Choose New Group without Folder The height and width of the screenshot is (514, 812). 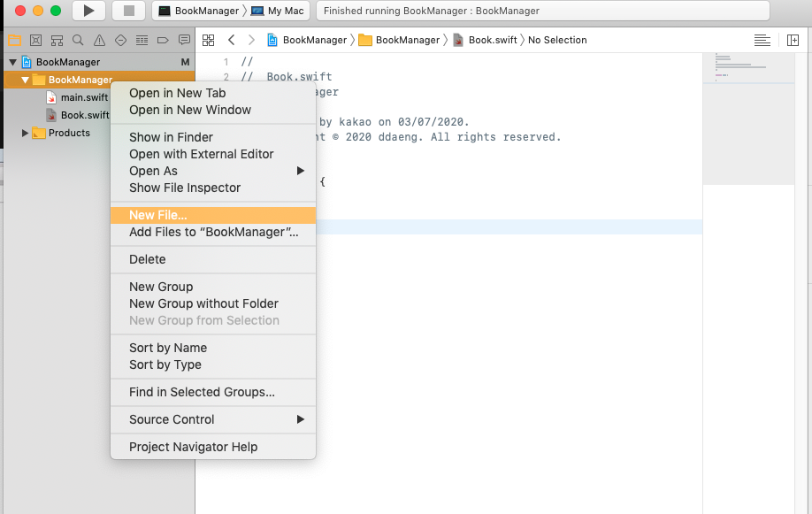[213, 303]
